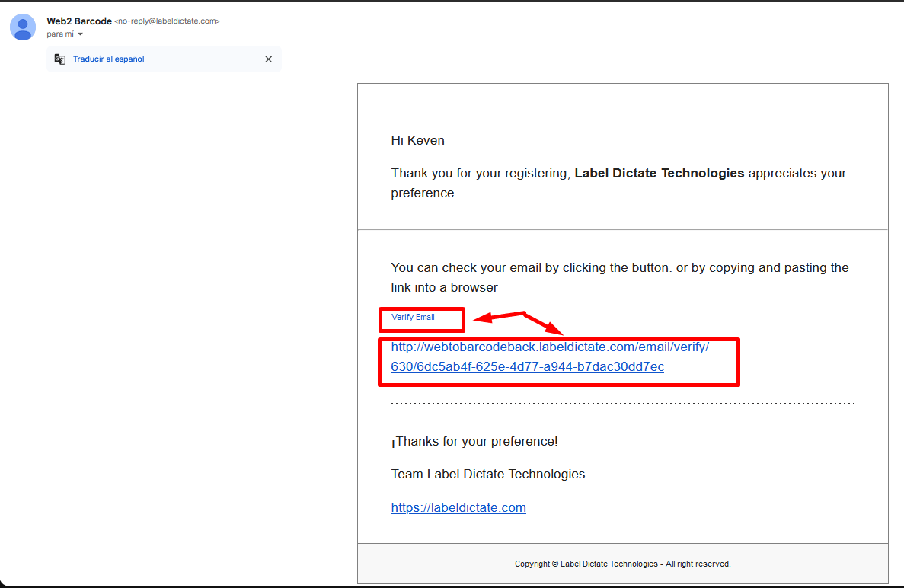Click 'para mí' recipient label
Screen dimensions: 904x588
click(x=60, y=34)
